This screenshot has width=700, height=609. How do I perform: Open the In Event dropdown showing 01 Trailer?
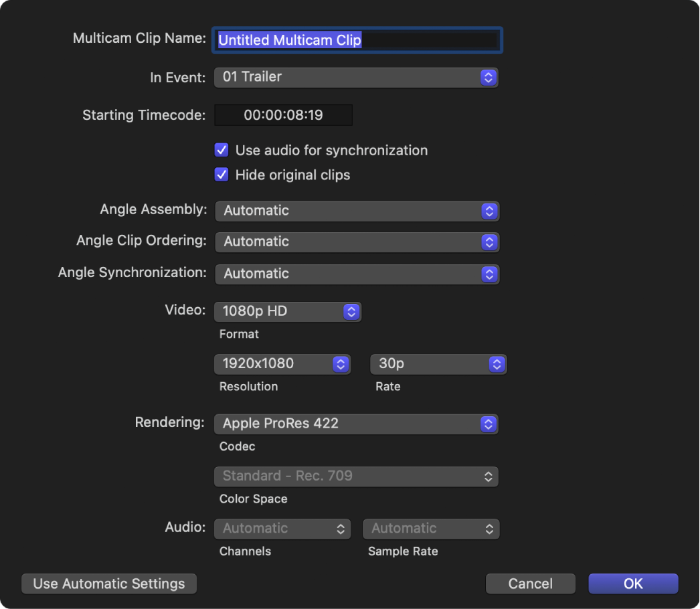[356, 77]
